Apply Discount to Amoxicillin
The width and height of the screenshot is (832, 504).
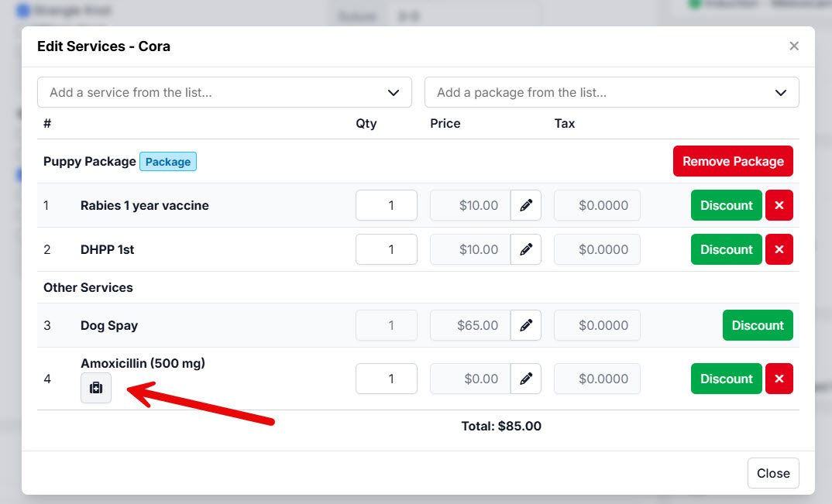click(x=727, y=379)
